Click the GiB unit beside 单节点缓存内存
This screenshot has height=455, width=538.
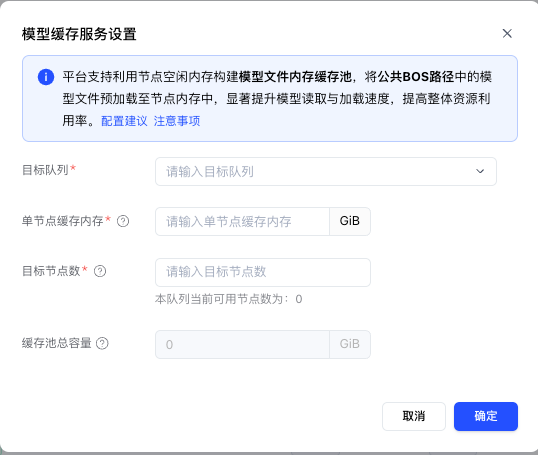pyautogui.click(x=350, y=221)
